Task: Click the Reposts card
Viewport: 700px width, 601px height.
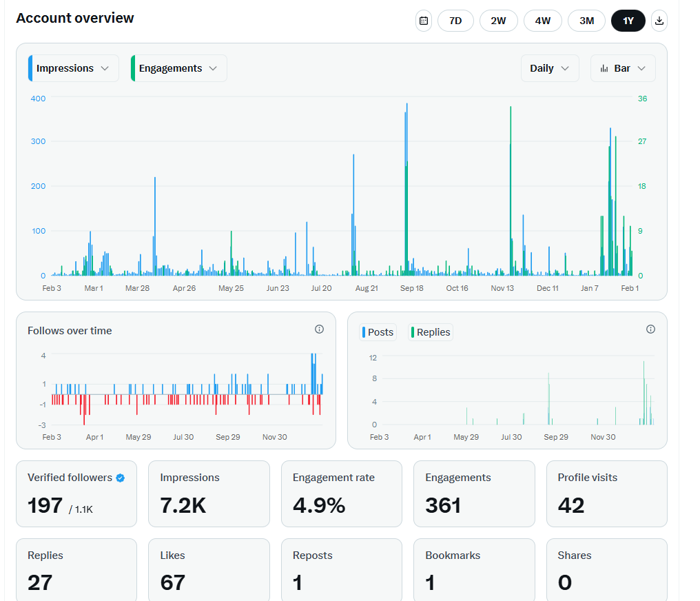Action: click(x=342, y=570)
